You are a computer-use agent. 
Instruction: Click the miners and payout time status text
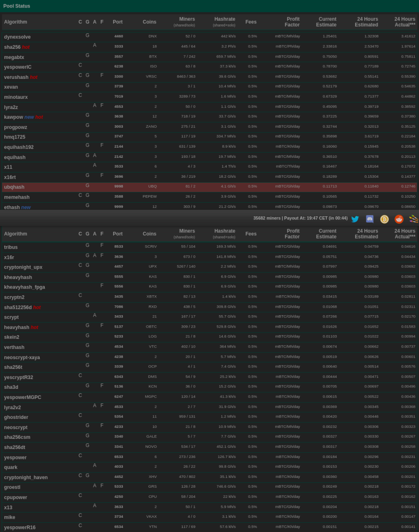pyautogui.click(x=300, y=218)
